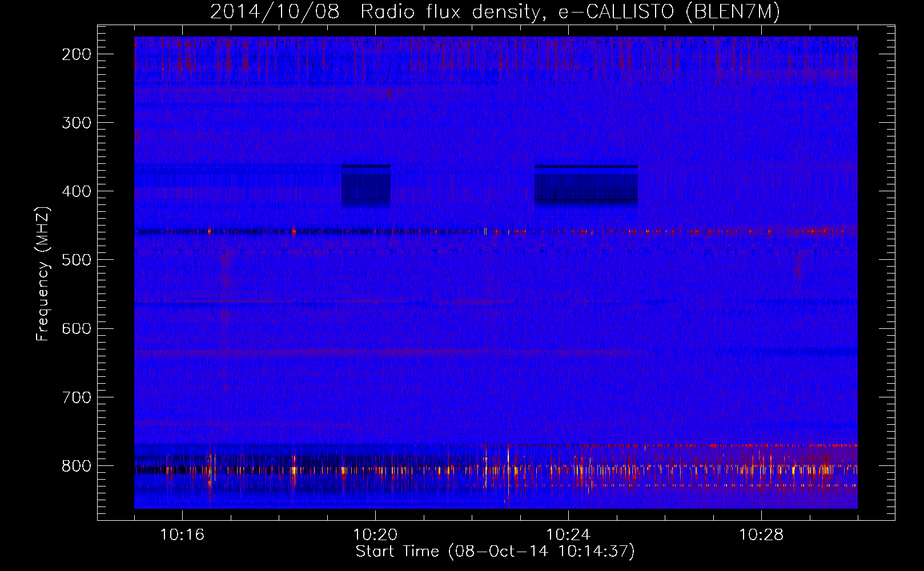Select the '200' frequency axis label
Viewport: 924px width, 571px height.
tap(77, 54)
